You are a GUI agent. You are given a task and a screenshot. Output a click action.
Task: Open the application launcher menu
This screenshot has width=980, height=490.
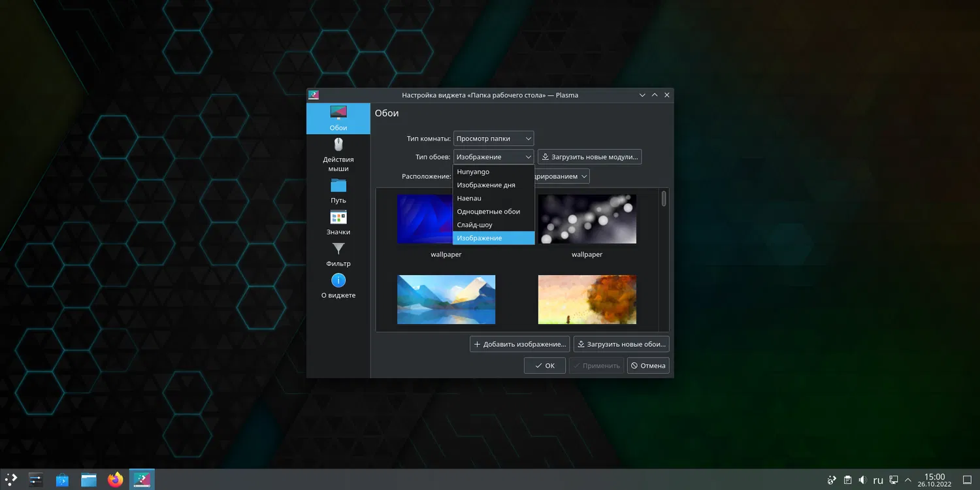pos(11,480)
